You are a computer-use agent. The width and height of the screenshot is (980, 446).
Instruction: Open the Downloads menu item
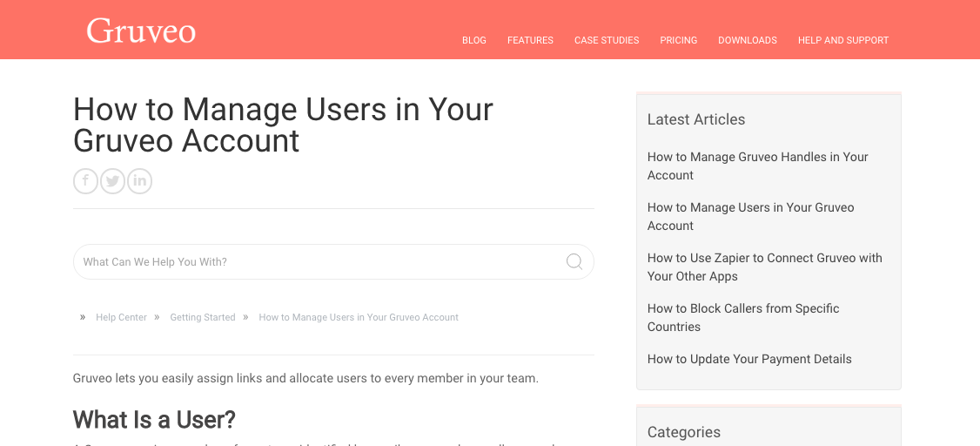pos(748,40)
